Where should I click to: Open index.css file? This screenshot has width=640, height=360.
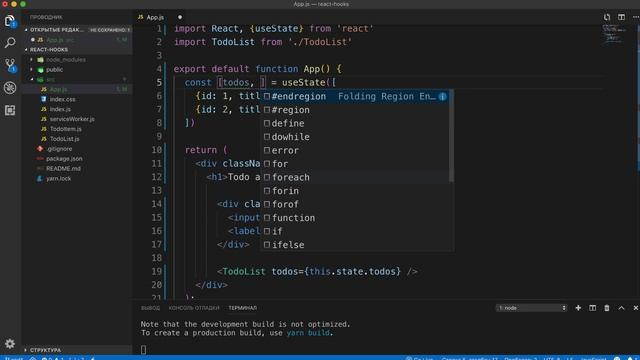pos(78,99)
